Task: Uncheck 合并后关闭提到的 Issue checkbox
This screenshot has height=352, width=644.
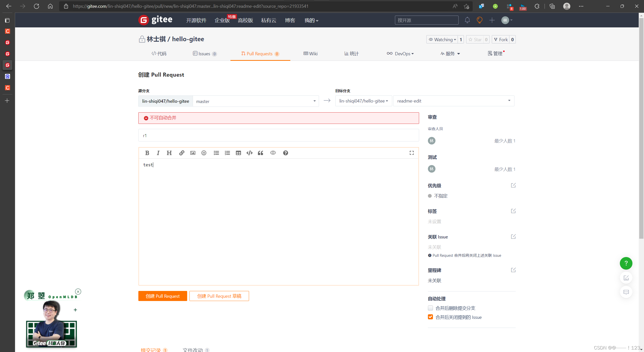Action: [430, 317]
